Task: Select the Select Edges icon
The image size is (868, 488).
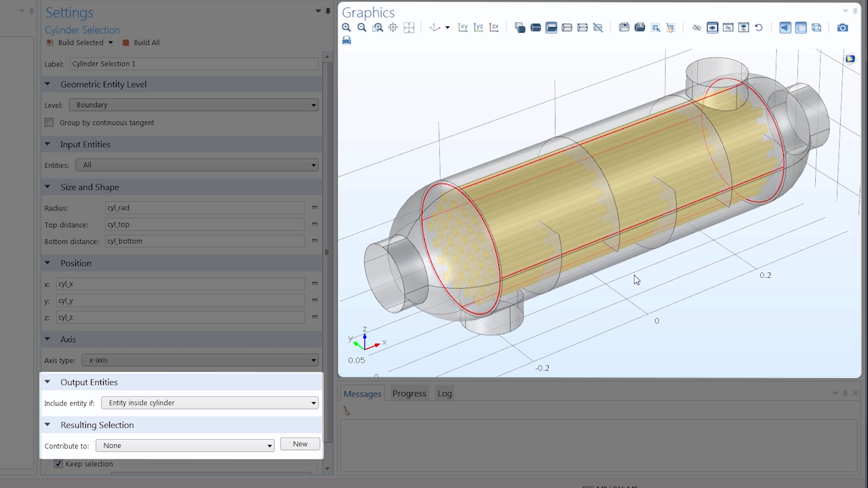Action: coord(567,28)
